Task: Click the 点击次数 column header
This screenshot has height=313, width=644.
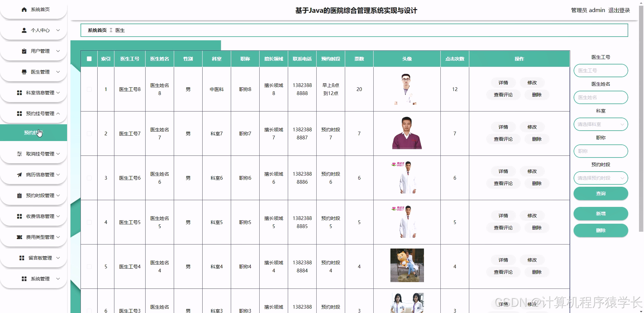Action: coord(454,59)
